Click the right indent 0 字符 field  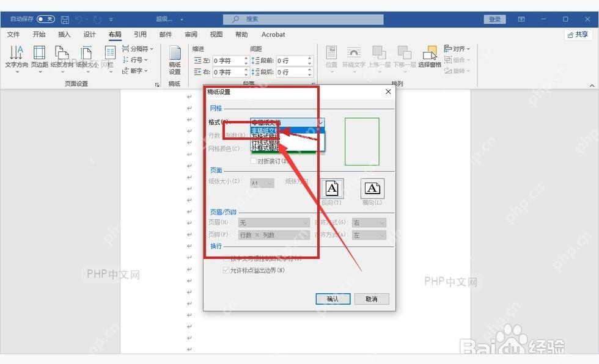[227, 71]
